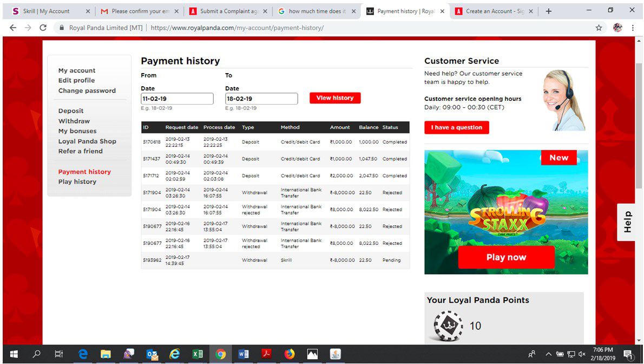Open Windows search icon
Viewport: 644px width, 364px height.
pos(37,354)
